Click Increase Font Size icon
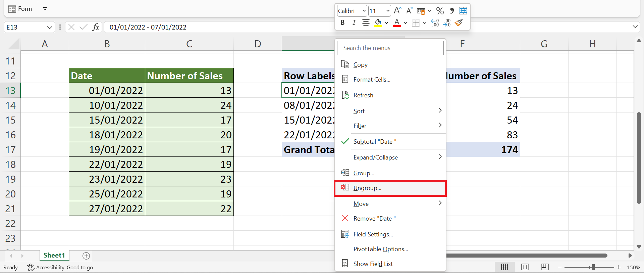This screenshot has width=644, height=273. [x=397, y=11]
